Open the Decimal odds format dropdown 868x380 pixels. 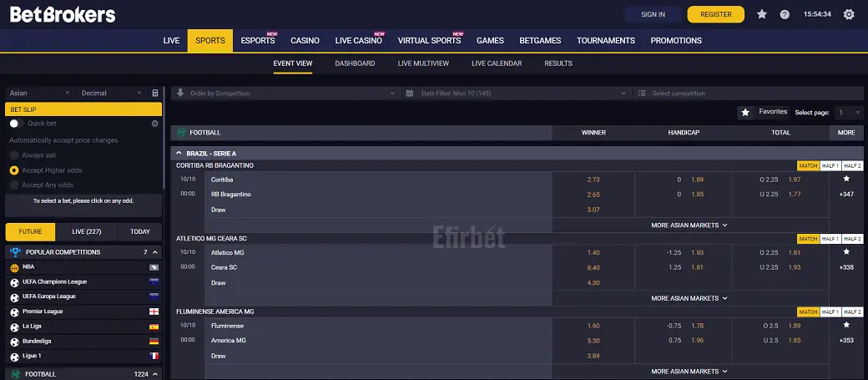[111, 93]
